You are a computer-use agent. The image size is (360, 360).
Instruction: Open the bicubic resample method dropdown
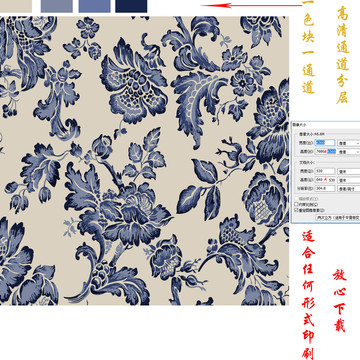(x=338, y=217)
